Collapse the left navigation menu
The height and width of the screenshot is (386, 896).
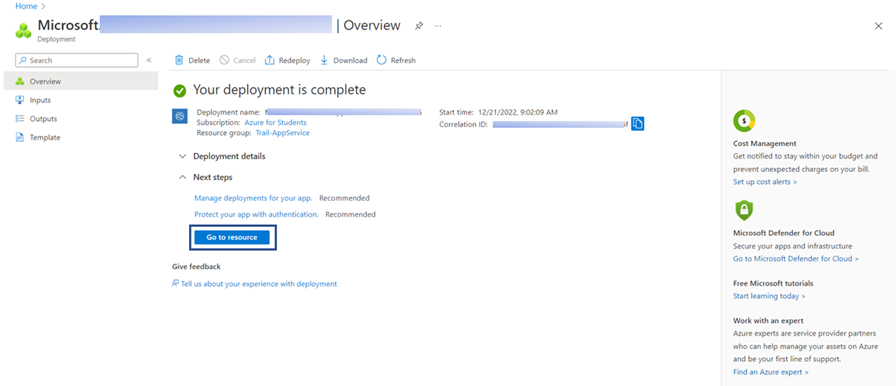click(x=149, y=60)
